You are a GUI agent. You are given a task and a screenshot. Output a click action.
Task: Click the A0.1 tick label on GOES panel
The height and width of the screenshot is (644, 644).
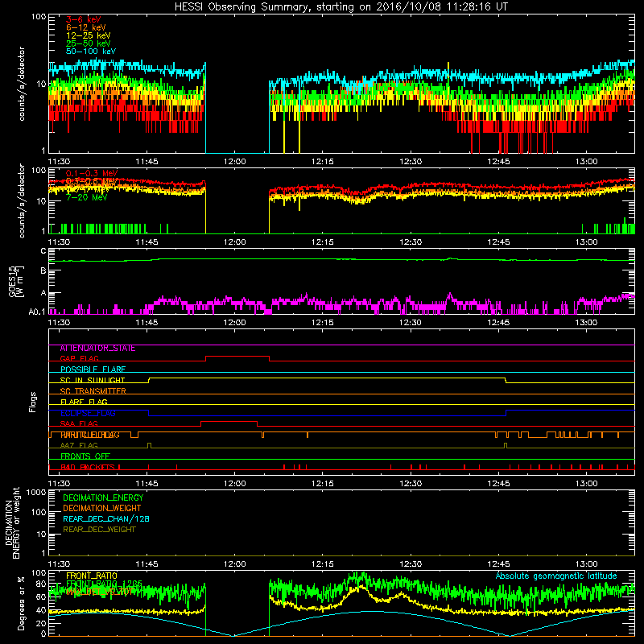[x=36, y=312]
